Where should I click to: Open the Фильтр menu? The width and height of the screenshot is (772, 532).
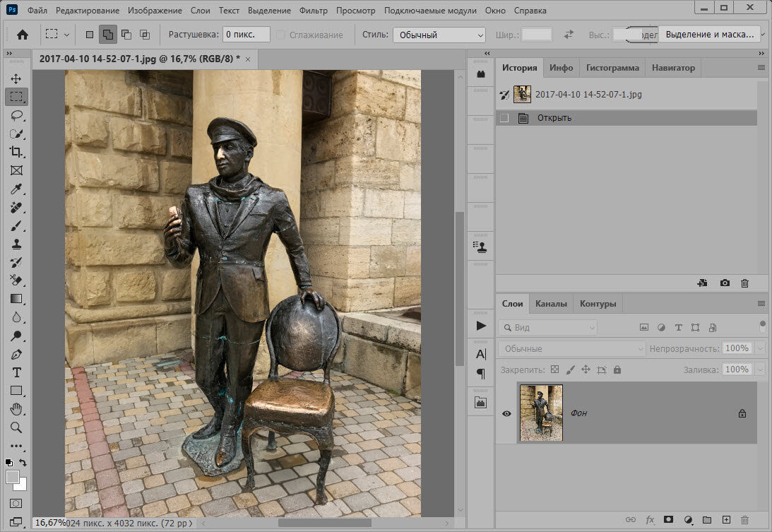coord(313,11)
